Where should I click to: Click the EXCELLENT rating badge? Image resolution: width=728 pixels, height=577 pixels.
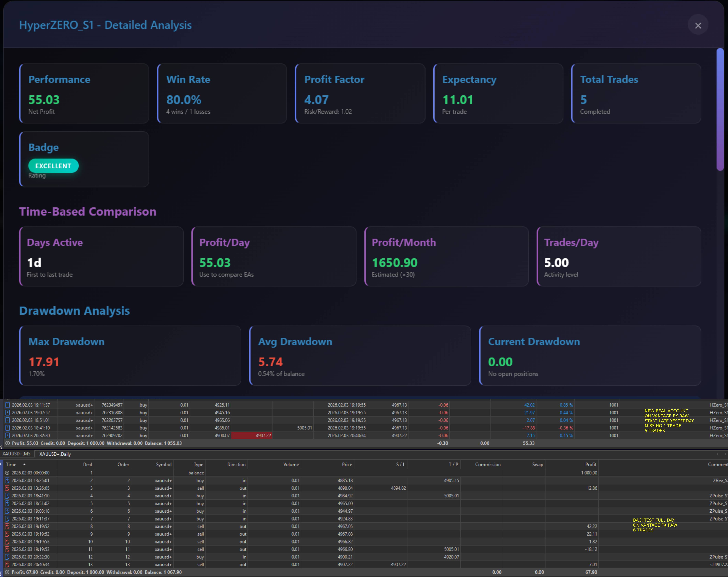[53, 166]
